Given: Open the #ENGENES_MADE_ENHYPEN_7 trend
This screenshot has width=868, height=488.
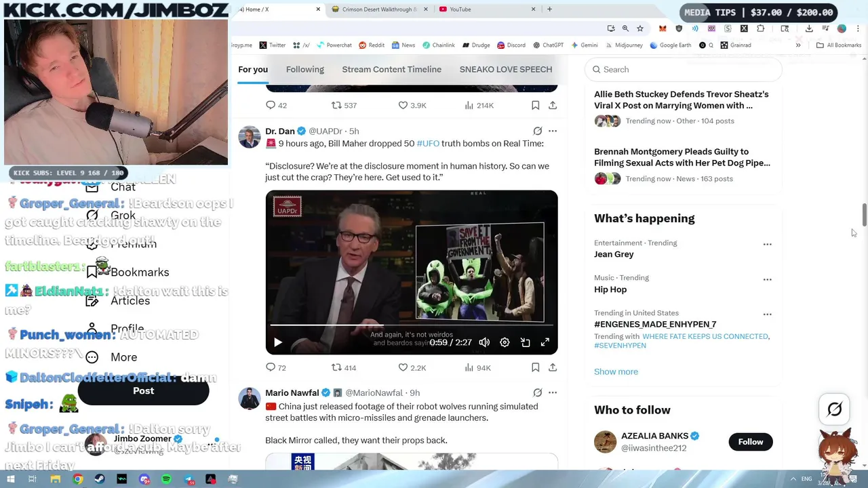Looking at the screenshot, I should 655,324.
